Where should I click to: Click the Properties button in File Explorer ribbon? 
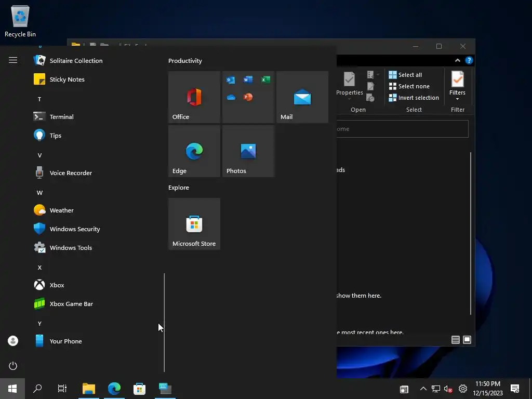[350, 86]
